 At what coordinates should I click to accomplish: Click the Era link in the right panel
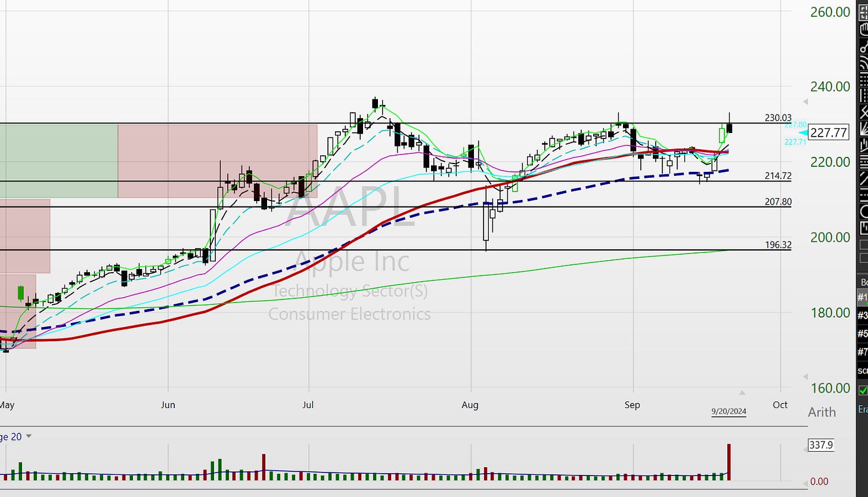pos(863,409)
